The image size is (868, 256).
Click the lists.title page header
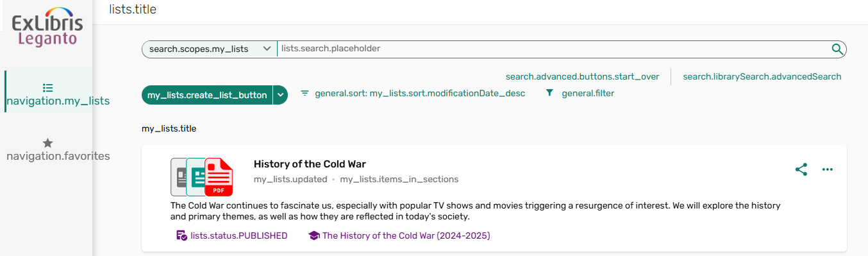pos(133,10)
